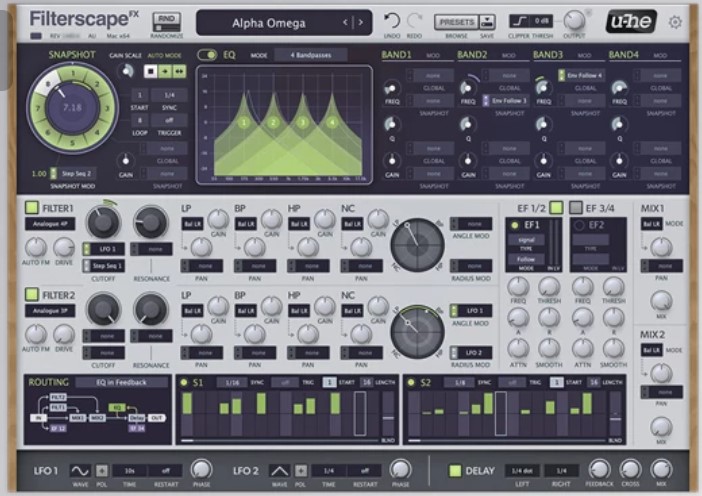Viewport: 702px width, 496px height.
Task: Toggle S1 step sequencer LED
Action: (184, 382)
